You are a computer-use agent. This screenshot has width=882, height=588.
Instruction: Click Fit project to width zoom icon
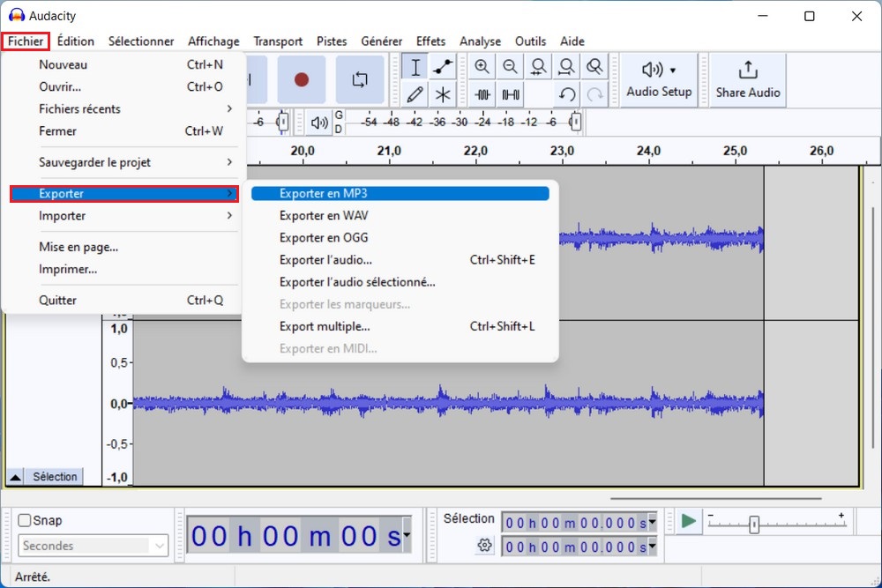566,67
